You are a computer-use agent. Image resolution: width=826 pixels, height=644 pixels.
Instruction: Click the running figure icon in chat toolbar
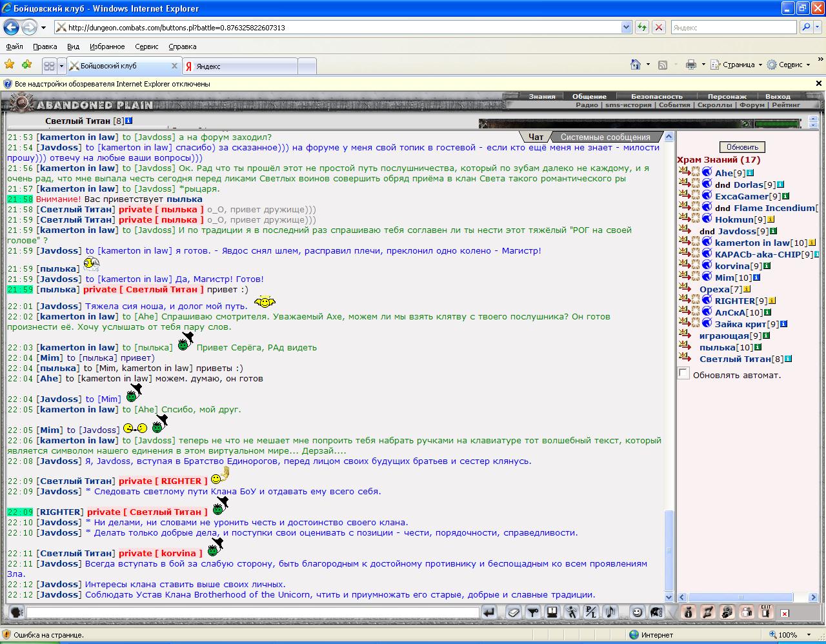[x=572, y=612]
